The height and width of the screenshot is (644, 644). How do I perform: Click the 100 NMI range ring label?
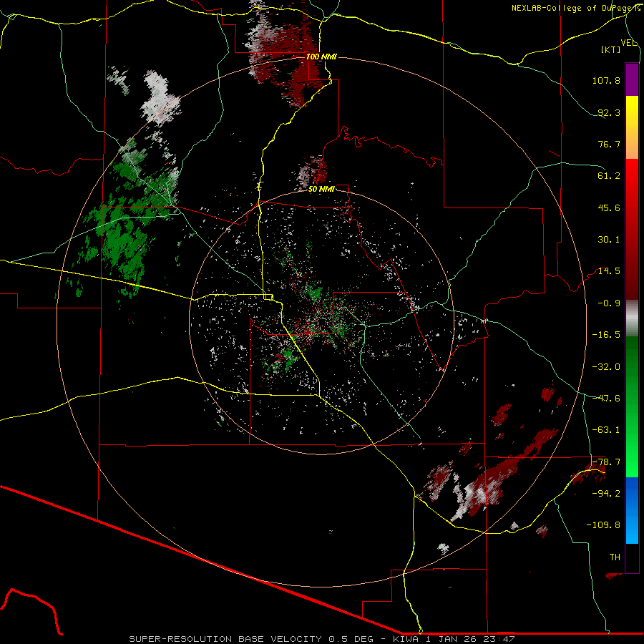(321, 57)
